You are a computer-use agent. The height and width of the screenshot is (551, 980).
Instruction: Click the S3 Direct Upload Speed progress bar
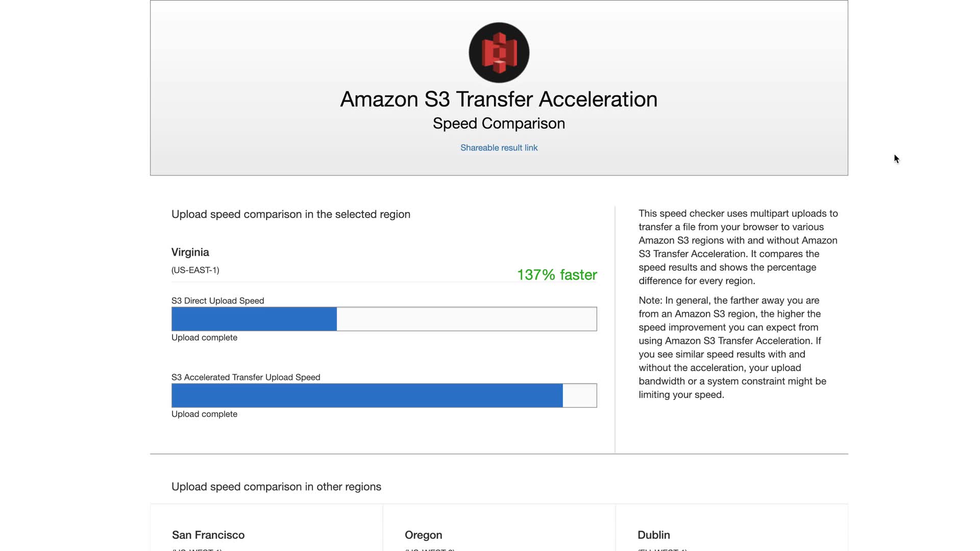384,319
